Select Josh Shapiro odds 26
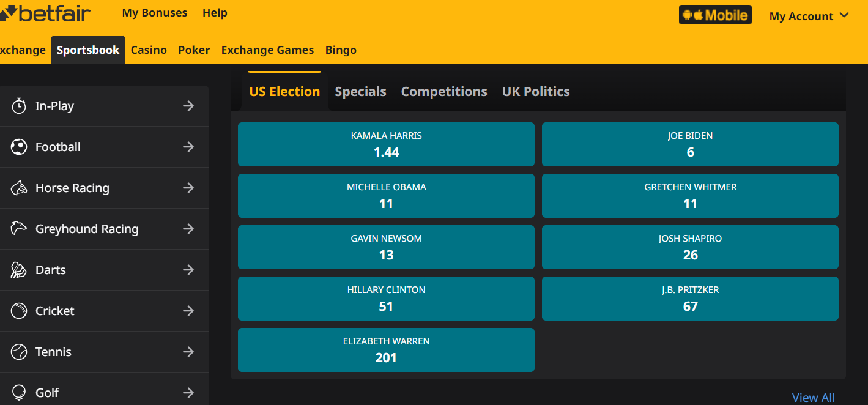The width and height of the screenshot is (868, 405). (690, 247)
